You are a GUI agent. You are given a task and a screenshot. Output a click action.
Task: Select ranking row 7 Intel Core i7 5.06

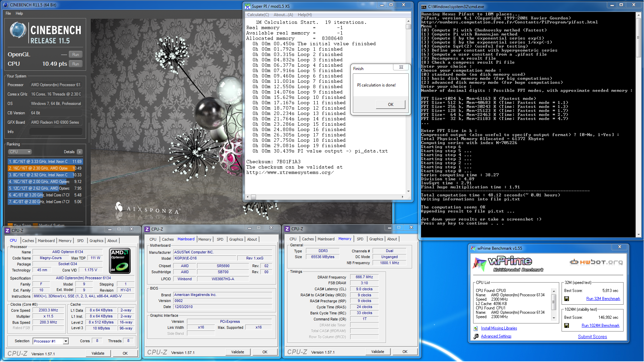[x=45, y=202]
